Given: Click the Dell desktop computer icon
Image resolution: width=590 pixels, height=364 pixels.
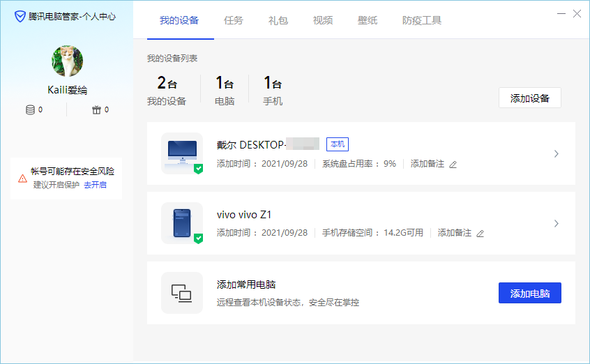Looking at the screenshot, I should tap(182, 153).
